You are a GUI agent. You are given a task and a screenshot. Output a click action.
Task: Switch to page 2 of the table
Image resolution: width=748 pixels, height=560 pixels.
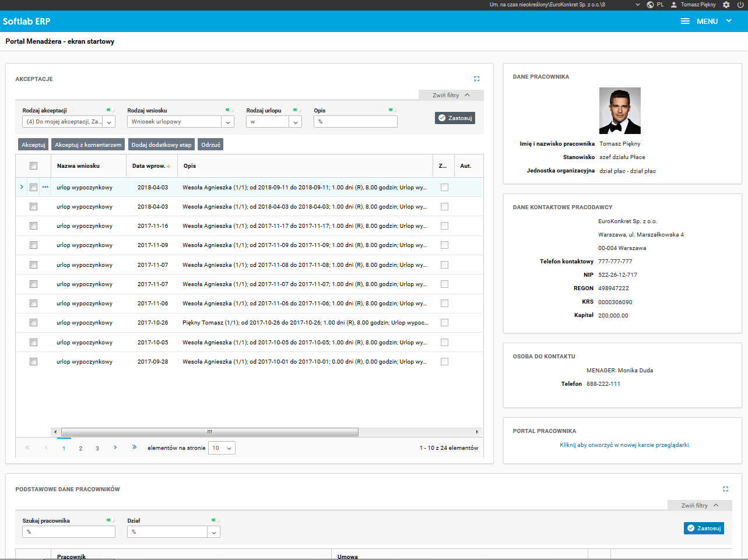80,448
